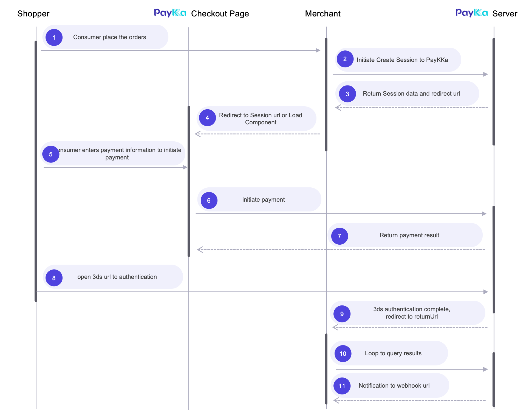Select the step 6 circle badge

point(209,201)
